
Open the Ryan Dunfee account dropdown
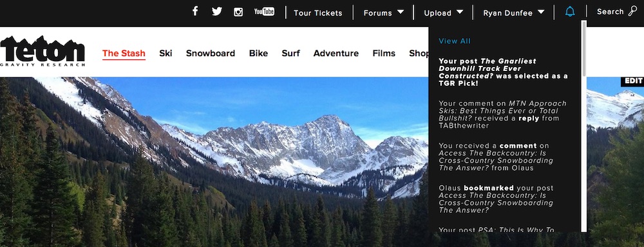click(x=514, y=13)
